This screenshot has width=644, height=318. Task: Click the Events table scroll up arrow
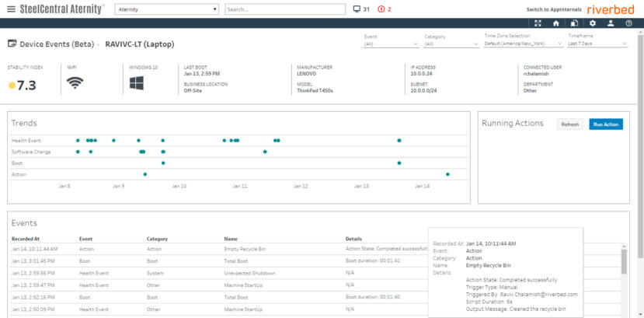tap(624, 246)
